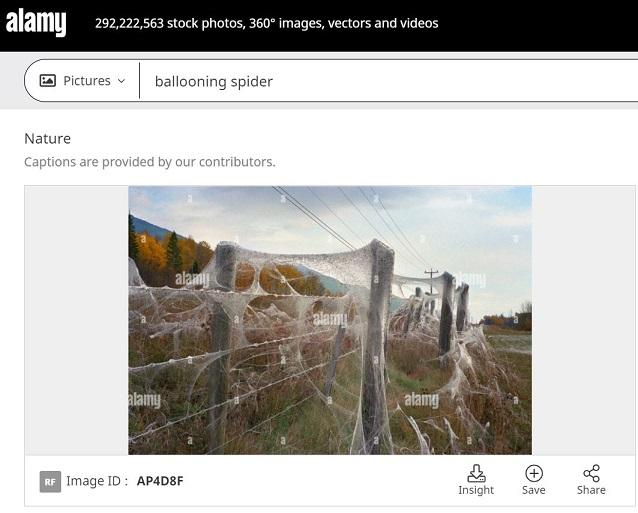Click the gray margin left of the photo
This screenshot has width=638, height=513.
click(76, 320)
